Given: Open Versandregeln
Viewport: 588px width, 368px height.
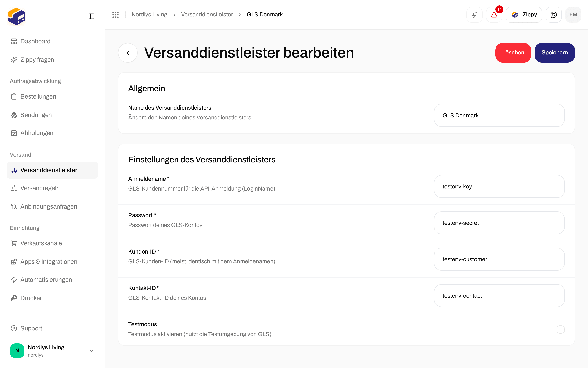Looking at the screenshot, I should point(52,188).
